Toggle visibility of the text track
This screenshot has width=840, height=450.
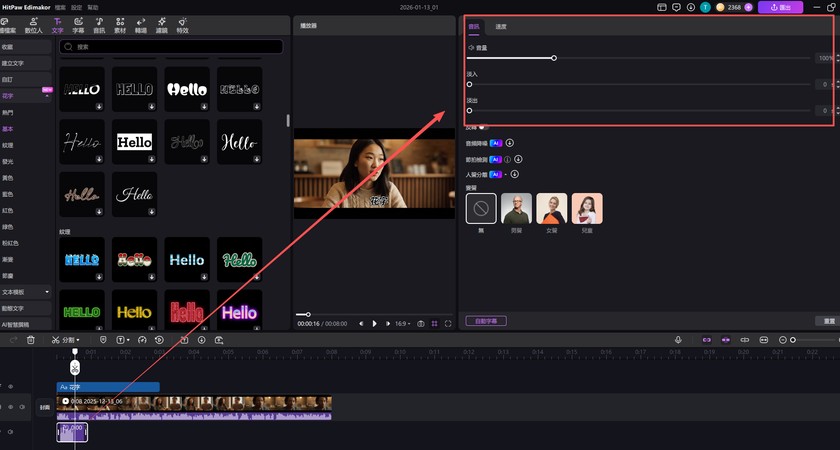[12, 386]
